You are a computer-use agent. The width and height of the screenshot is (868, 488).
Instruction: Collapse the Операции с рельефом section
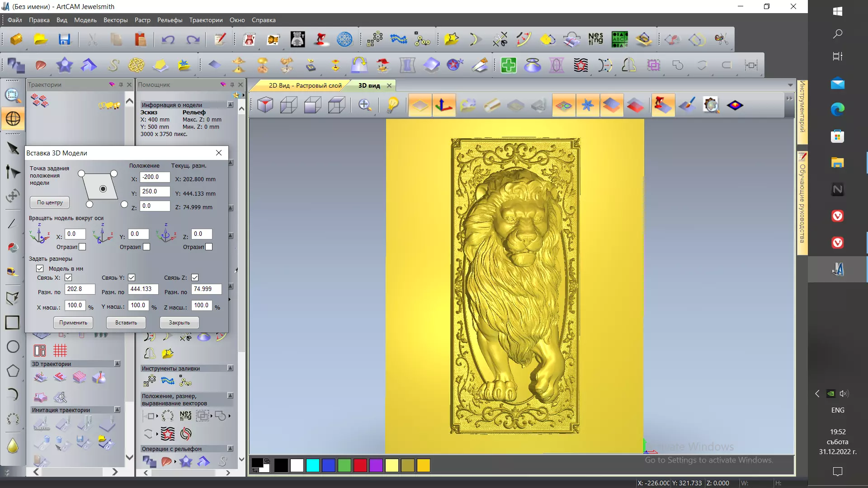tap(230, 449)
